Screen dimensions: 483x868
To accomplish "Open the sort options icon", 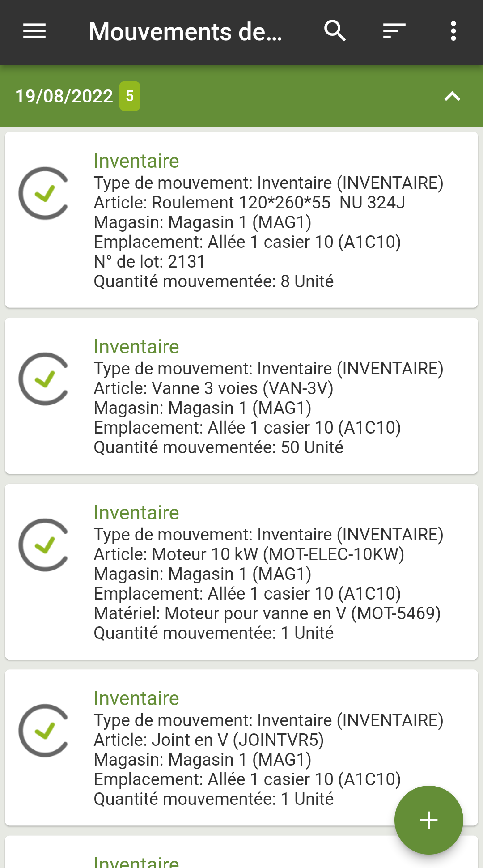I will (394, 31).
